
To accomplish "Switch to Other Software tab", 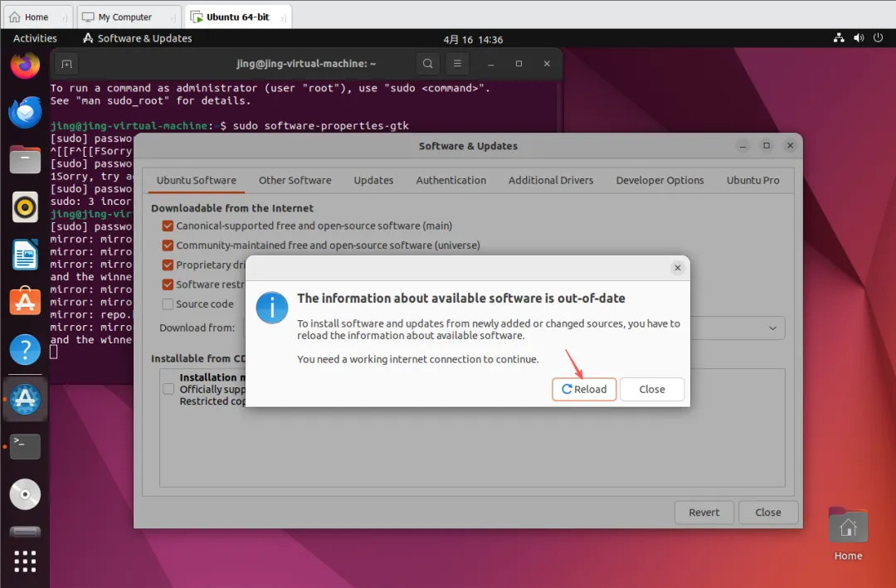I will [295, 180].
